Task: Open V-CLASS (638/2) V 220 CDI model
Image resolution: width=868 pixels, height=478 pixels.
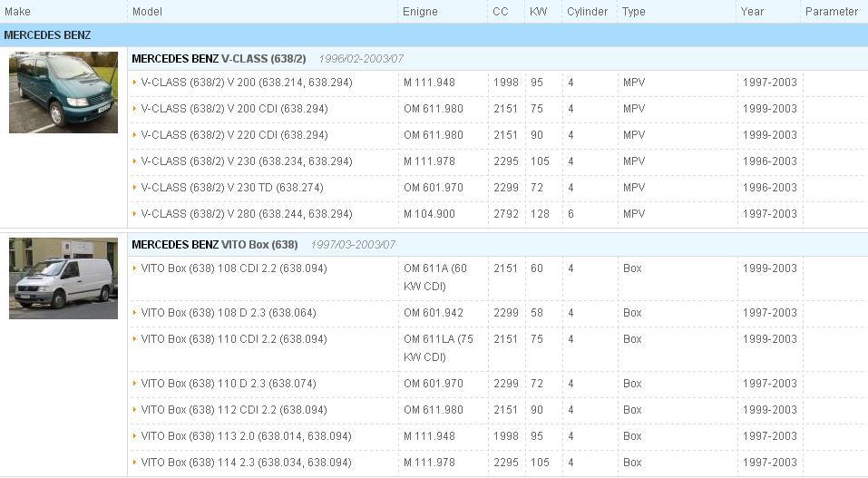Action: tap(234, 134)
